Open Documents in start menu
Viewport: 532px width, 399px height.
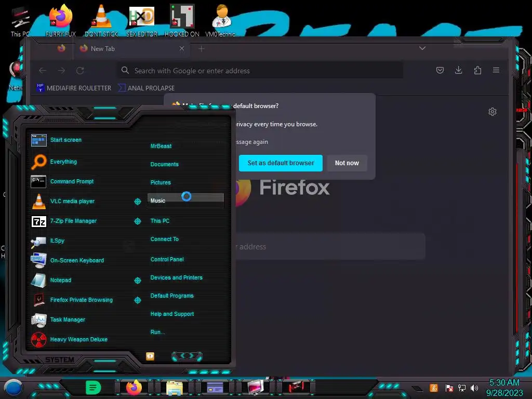click(165, 164)
